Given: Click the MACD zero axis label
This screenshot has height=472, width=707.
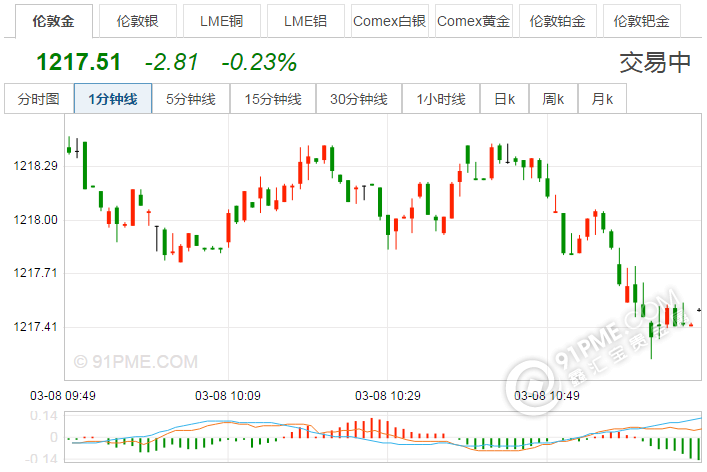Looking at the screenshot, I should click(54, 437).
